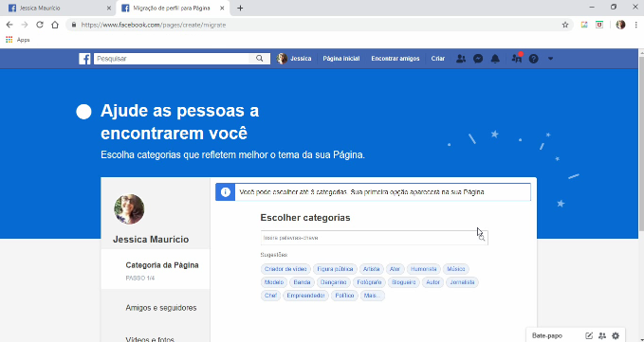Click the red extension icon in the toolbar

coord(599,25)
